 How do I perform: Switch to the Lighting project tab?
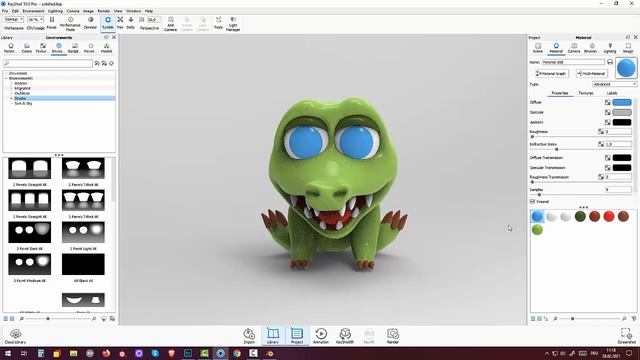pyautogui.click(x=610, y=48)
